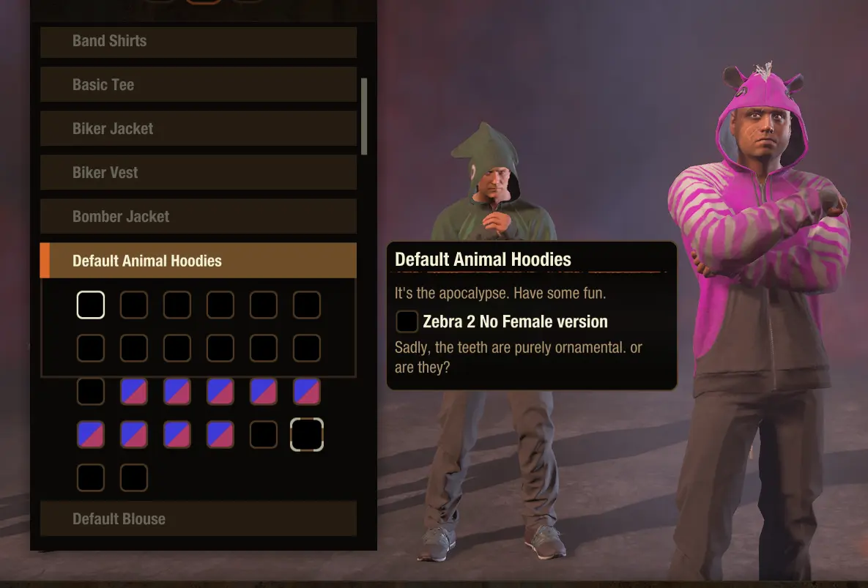Open the Band Shirts clothing category
The height and width of the screenshot is (588, 868).
199,42
